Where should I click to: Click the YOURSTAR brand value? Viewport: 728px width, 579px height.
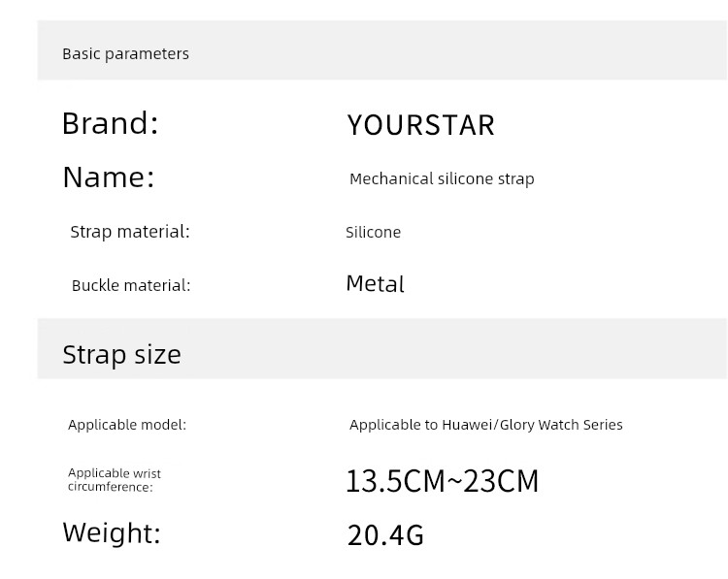tap(420, 125)
